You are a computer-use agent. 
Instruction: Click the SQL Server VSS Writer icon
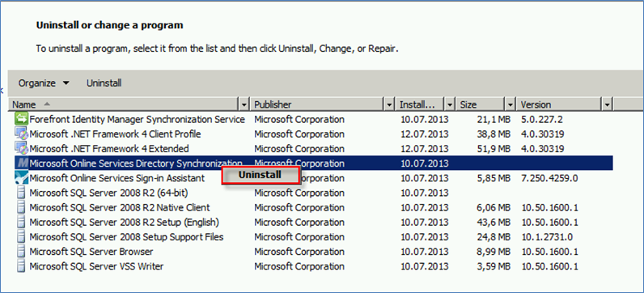[x=21, y=266]
